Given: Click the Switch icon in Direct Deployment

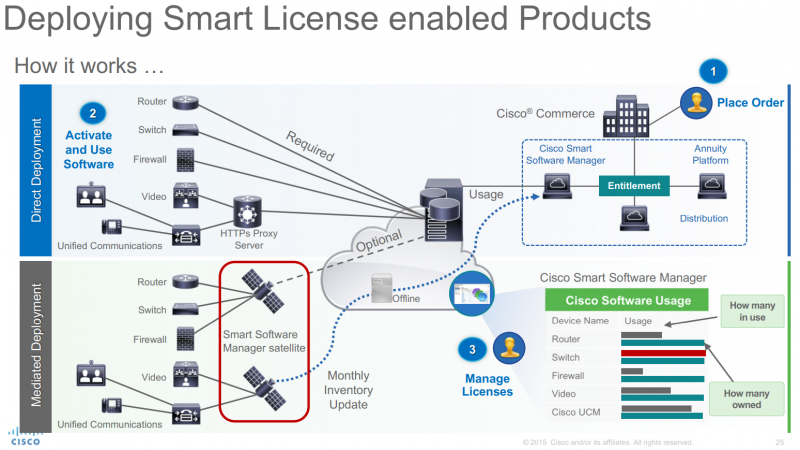Looking at the screenshot, I should (x=185, y=130).
